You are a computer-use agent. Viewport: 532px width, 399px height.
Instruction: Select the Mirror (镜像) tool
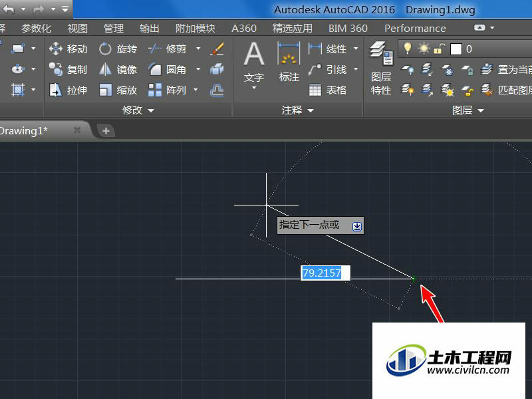[x=118, y=70]
